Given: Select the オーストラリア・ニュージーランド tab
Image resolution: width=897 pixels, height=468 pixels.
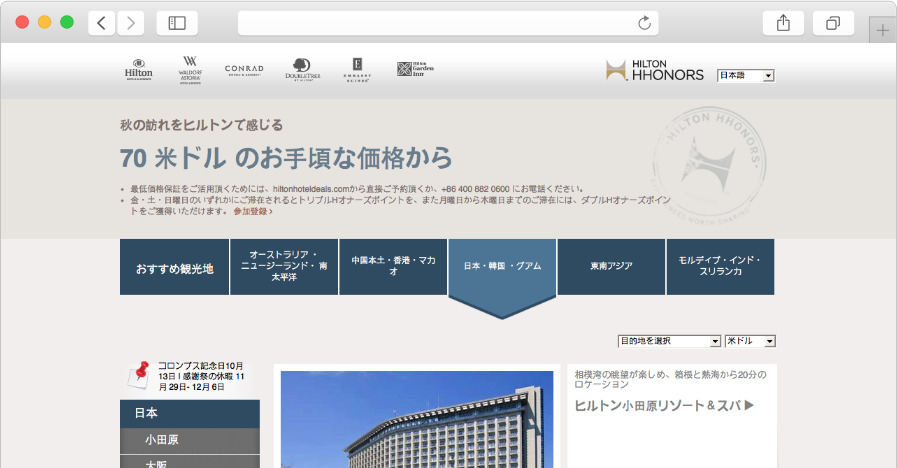Looking at the screenshot, I should (x=284, y=267).
